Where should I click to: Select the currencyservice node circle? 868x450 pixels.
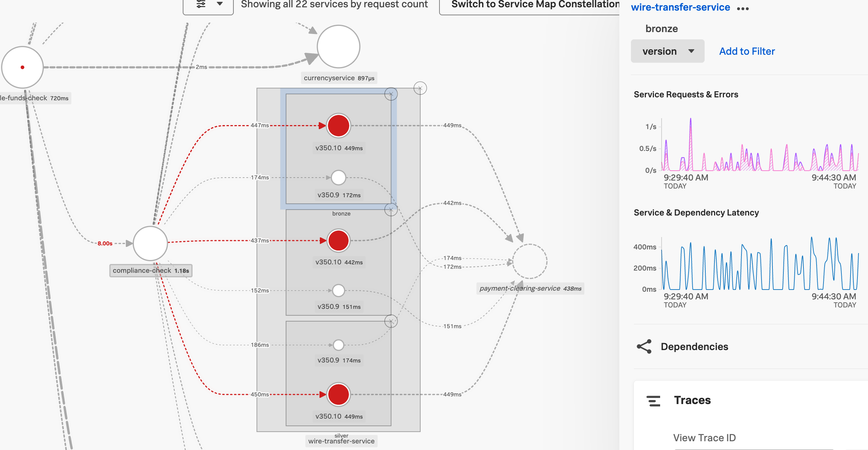point(338,47)
